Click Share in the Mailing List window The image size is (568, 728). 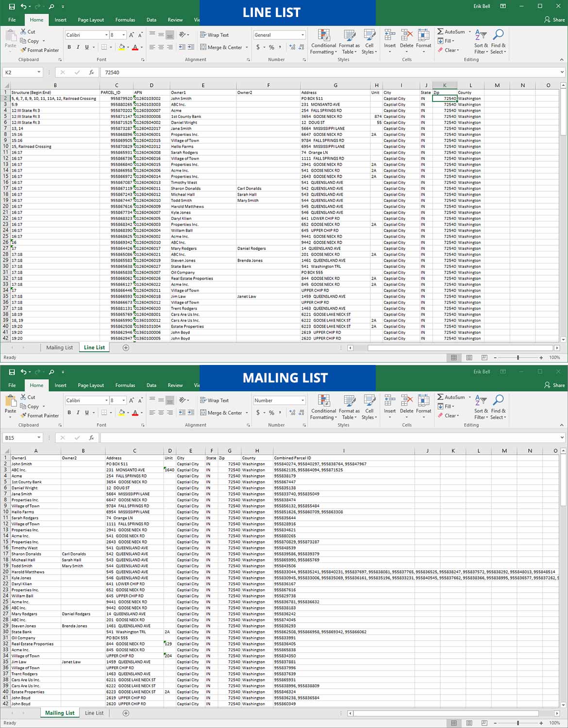click(x=554, y=385)
